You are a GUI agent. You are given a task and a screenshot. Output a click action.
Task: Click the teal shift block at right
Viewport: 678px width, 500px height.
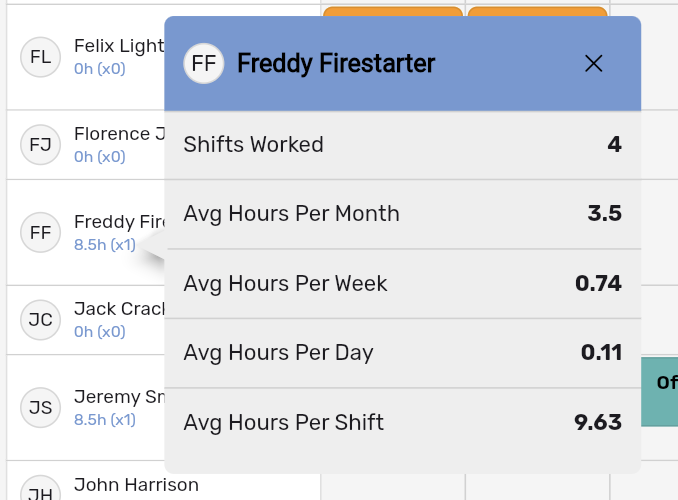(659, 391)
